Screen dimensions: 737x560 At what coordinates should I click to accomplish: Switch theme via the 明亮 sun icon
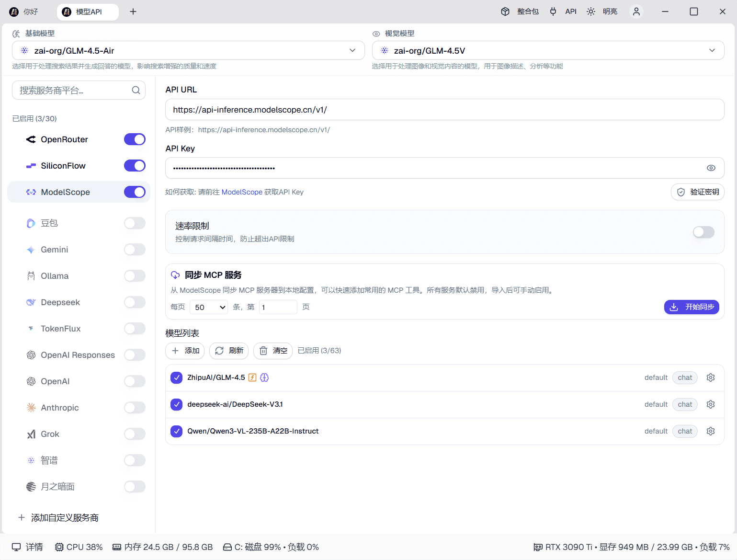[x=591, y=11]
